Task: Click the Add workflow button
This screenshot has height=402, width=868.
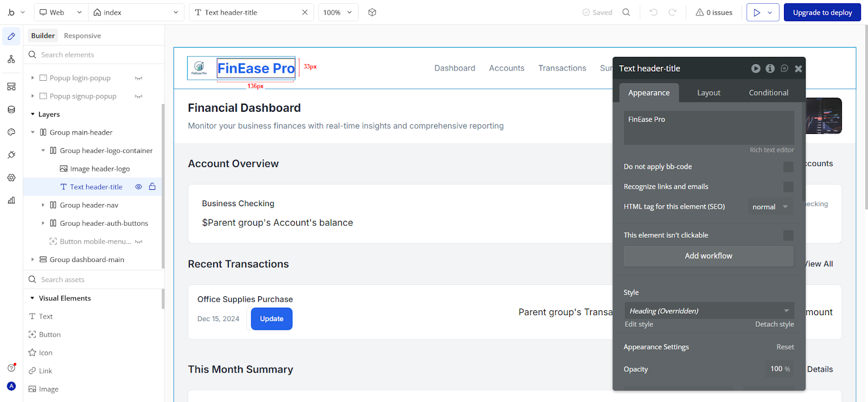Action: 709,256
